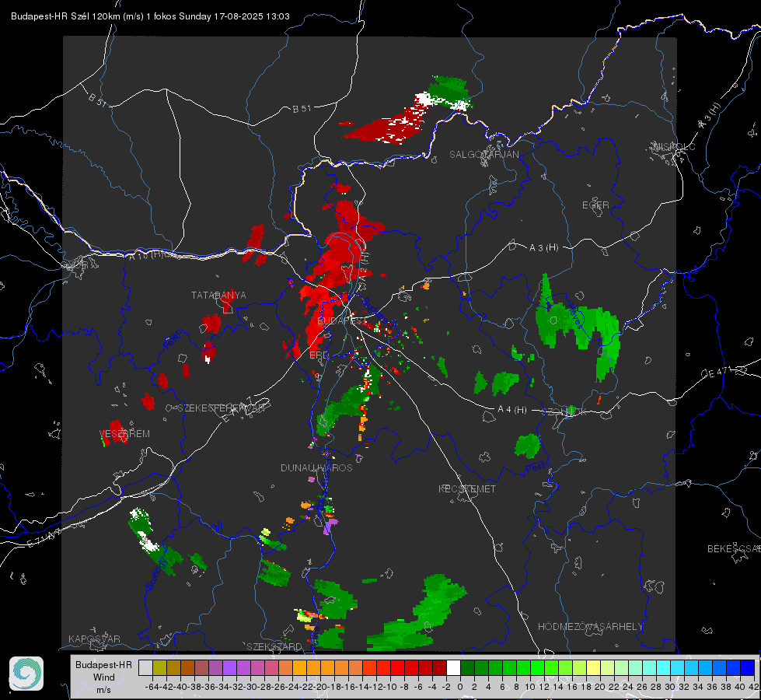761x700 pixels.
Task: Click the radar title text at top
Action: click(x=151, y=16)
